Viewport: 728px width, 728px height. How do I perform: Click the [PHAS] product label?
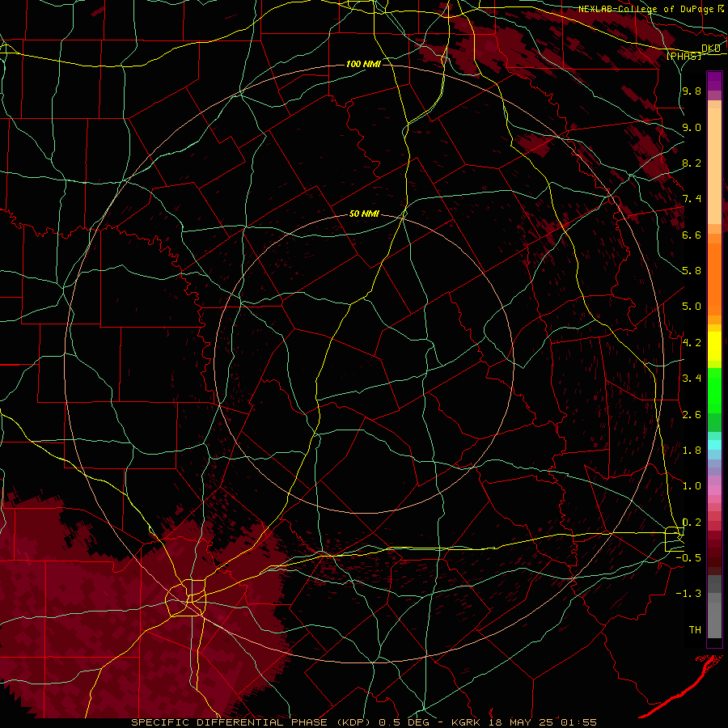684,56
